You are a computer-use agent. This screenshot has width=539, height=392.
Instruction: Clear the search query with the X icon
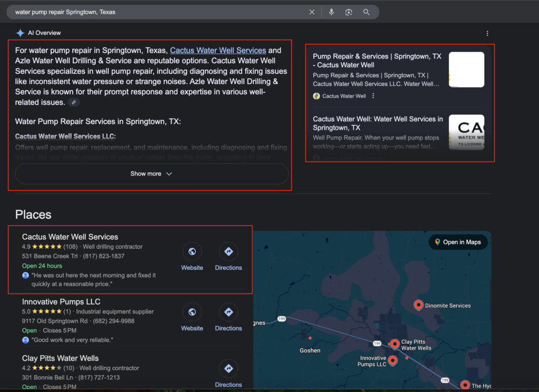pos(312,12)
